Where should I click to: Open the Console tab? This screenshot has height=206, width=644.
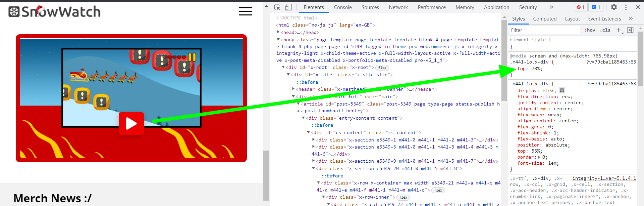(343, 7)
